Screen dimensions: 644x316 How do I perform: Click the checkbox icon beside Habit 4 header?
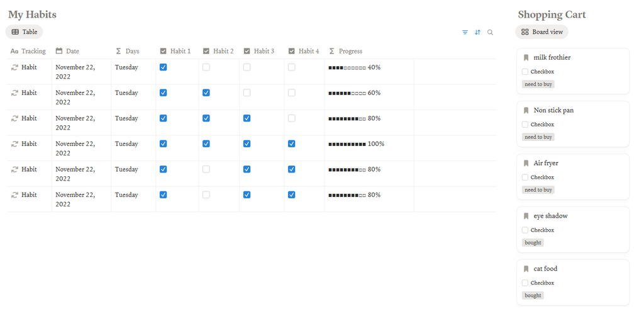point(292,51)
